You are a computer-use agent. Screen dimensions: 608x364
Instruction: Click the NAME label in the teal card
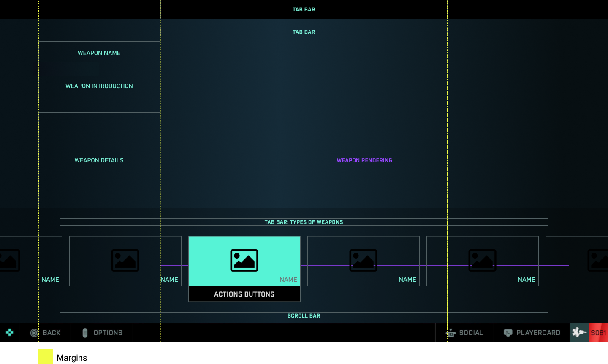(288, 280)
